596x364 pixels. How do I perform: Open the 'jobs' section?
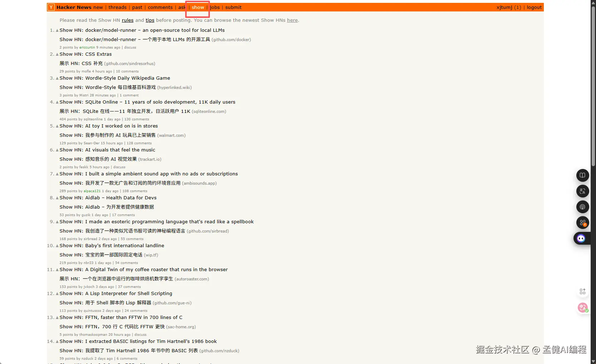click(x=215, y=7)
